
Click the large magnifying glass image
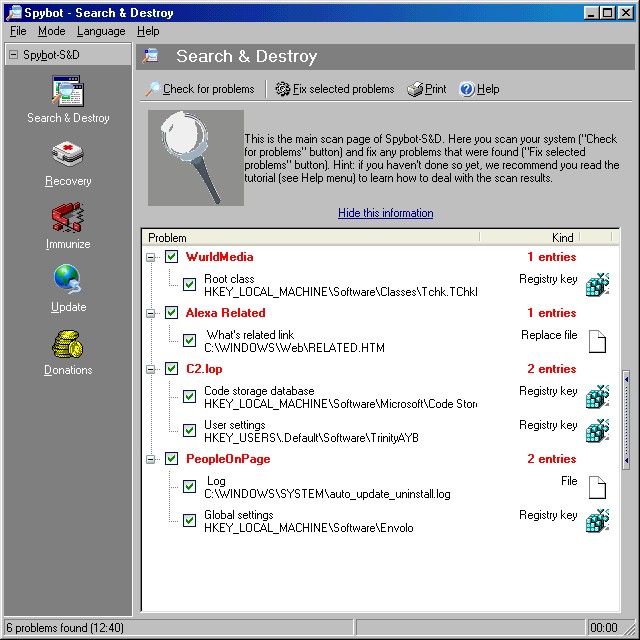point(196,158)
